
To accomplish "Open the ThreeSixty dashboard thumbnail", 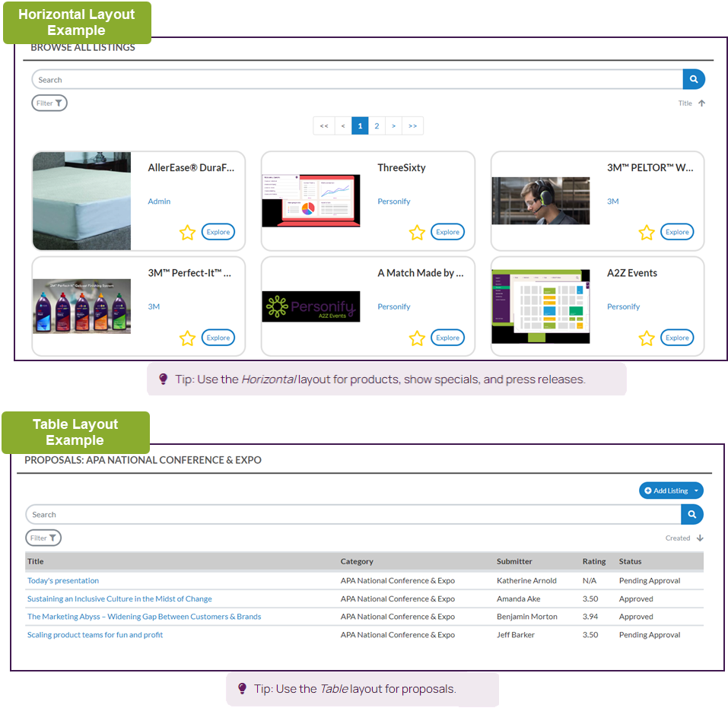I will click(x=311, y=201).
